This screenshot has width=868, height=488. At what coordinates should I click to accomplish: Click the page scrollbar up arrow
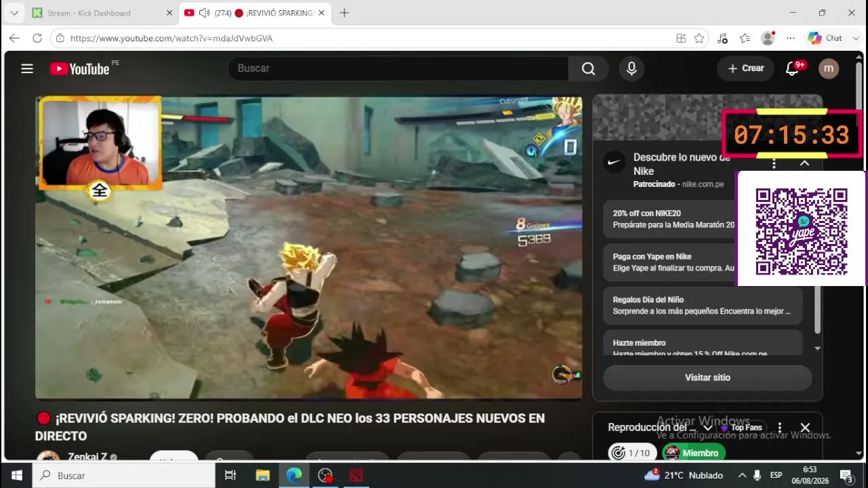859,58
